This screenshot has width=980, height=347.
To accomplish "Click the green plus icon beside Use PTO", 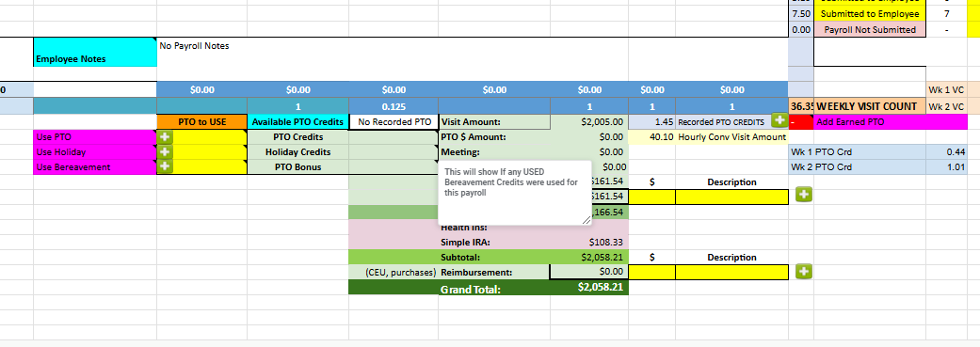I will click(165, 136).
